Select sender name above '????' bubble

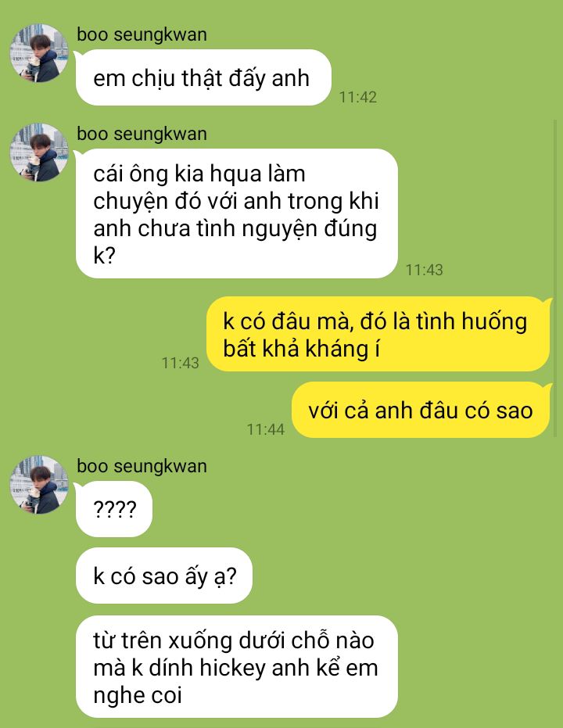click(x=142, y=466)
